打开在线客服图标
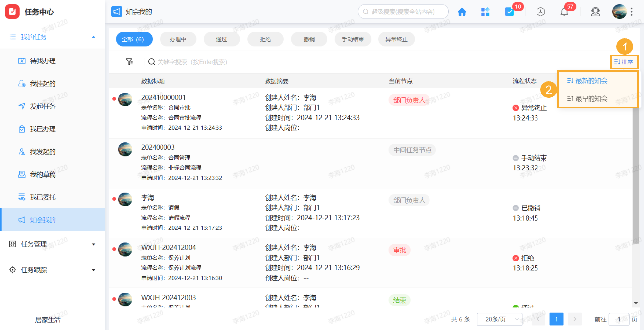The width and height of the screenshot is (644, 330). point(595,11)
